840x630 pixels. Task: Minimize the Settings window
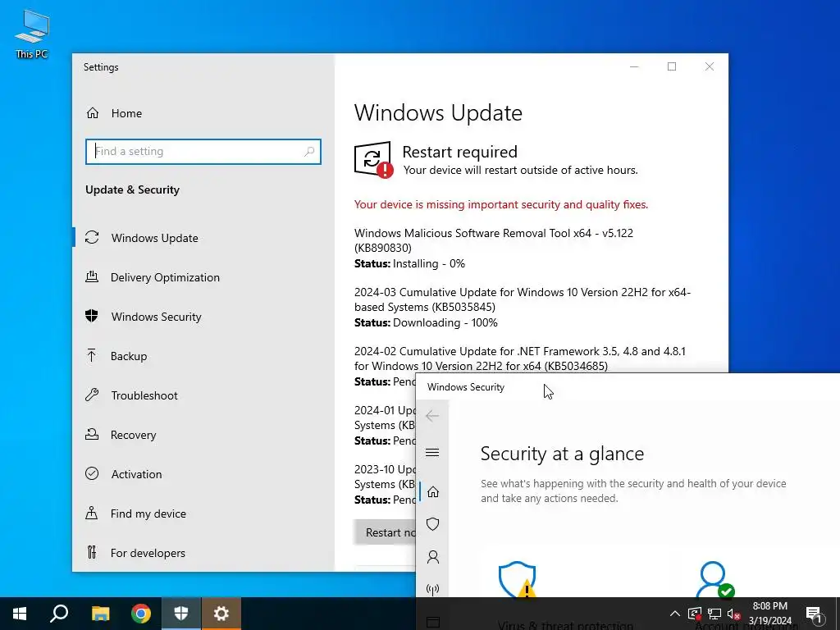tap(634, 66)
